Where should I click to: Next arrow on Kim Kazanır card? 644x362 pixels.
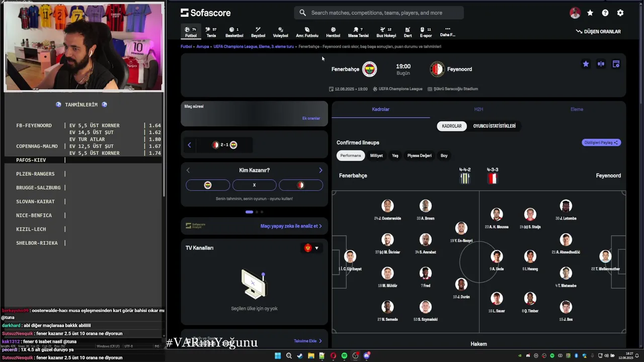tap(320, 170)
